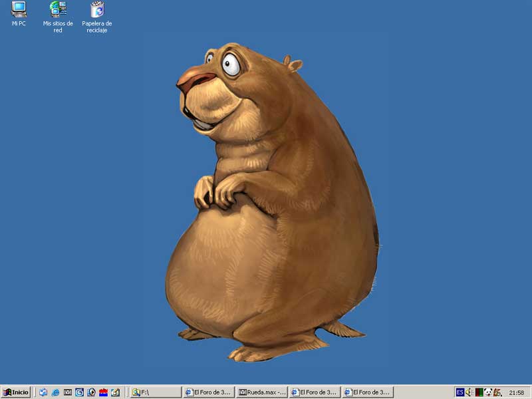Open the volume speaker tray icon

(x=469, y=392)
